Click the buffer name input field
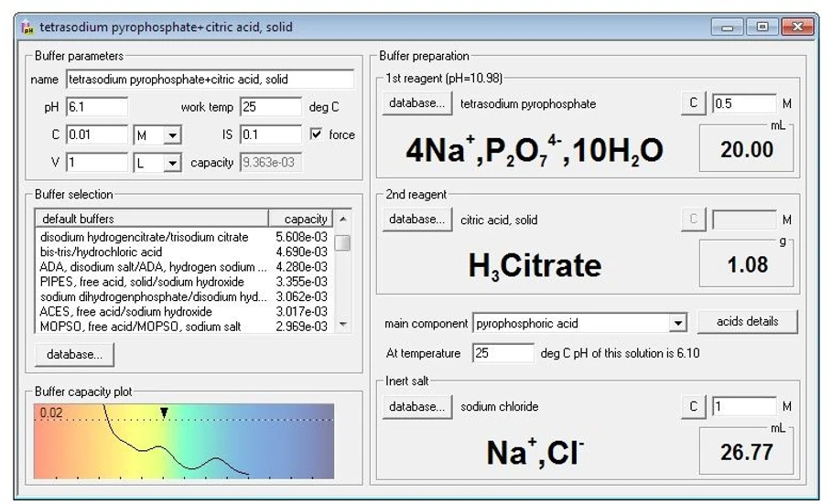The width and height of the screenshot is (832, 504). pyautogui.click(x=211, y=79)
